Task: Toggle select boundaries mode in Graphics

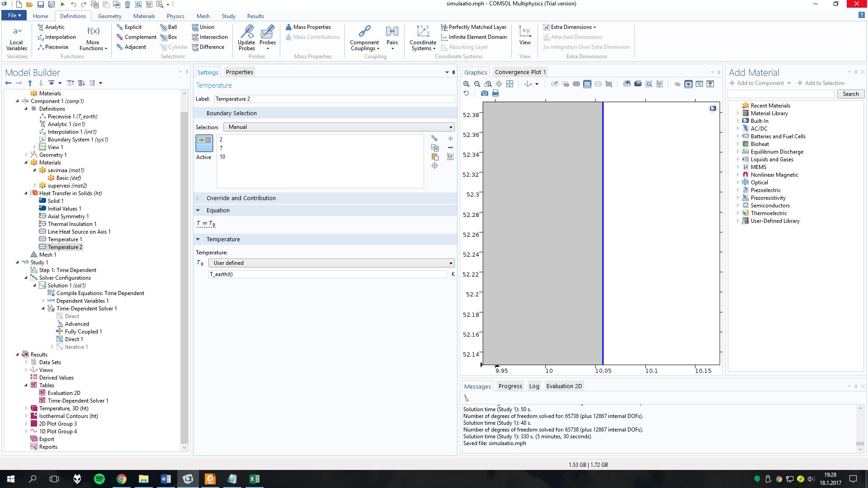Action: pyautogui.click(x=587, y=84)
